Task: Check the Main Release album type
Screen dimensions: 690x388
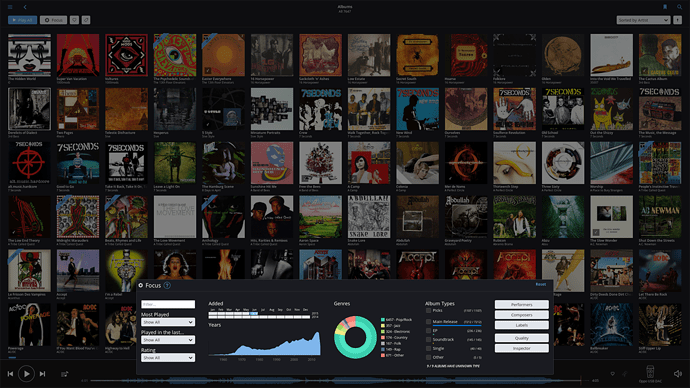Action: [x=429, y=322]
